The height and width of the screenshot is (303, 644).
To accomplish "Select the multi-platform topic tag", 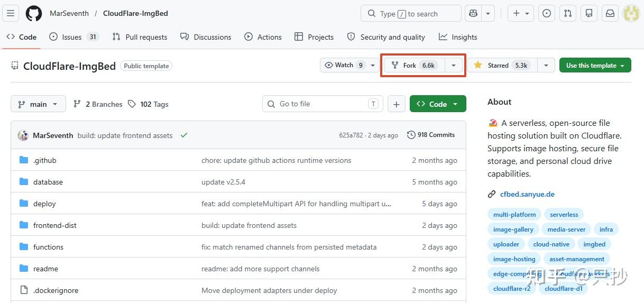I will 514,215.
